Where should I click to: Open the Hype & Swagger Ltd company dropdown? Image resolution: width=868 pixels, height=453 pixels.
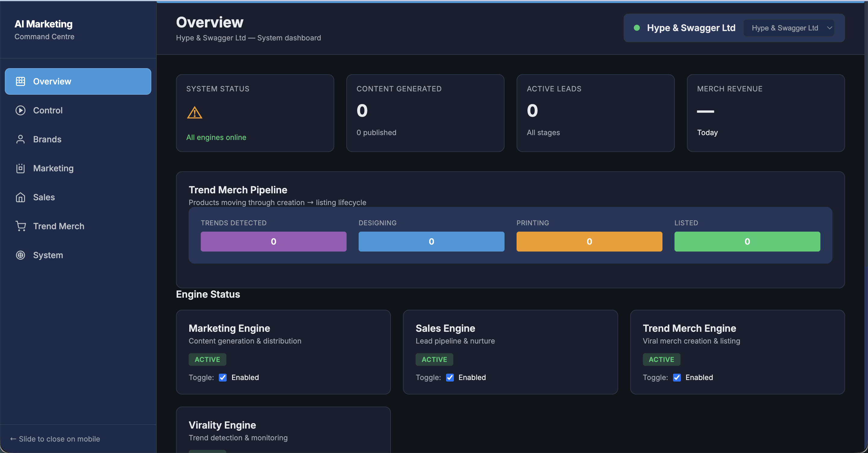(x=788, y=28)
